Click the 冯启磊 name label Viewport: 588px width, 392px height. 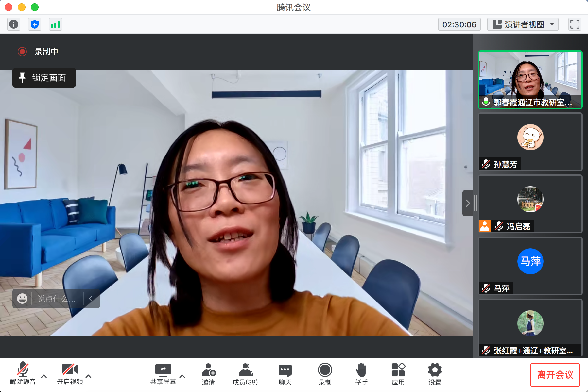(x=519, y=226)
